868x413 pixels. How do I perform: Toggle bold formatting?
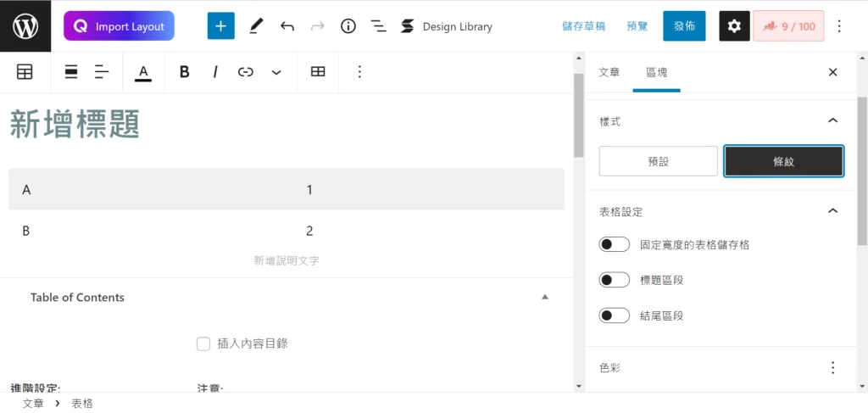[x=184, y=72]
